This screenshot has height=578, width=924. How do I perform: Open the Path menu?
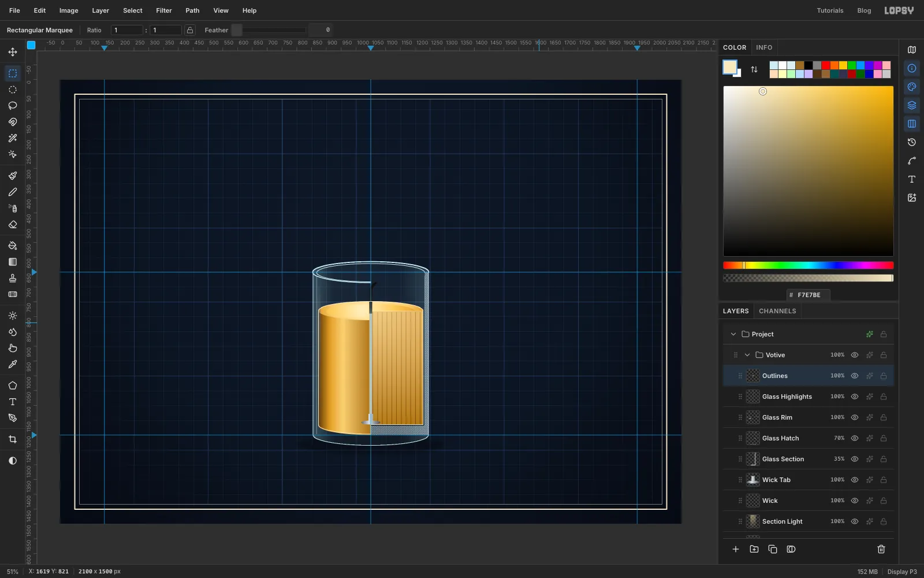(x=192, y=10)
